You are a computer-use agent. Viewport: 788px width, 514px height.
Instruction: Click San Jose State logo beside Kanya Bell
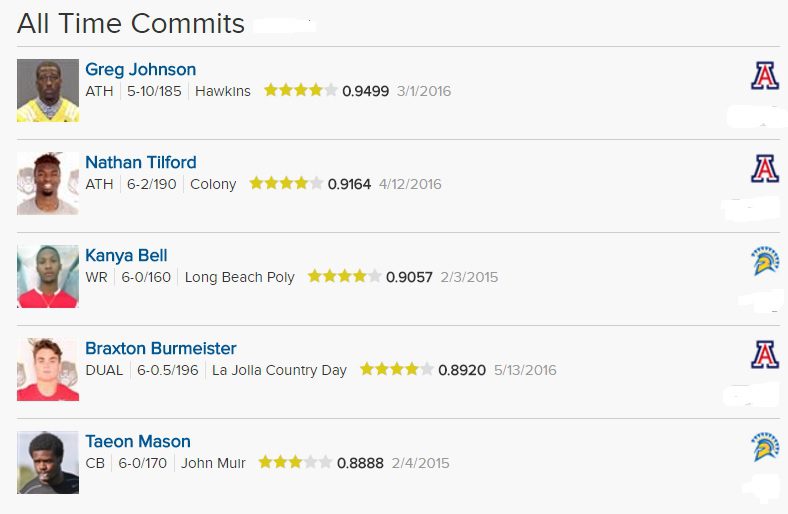click(x=765, y=261)
